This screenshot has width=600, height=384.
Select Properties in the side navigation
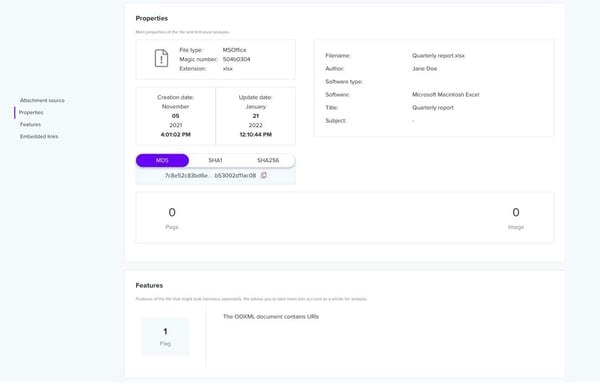tap(31, 112)
